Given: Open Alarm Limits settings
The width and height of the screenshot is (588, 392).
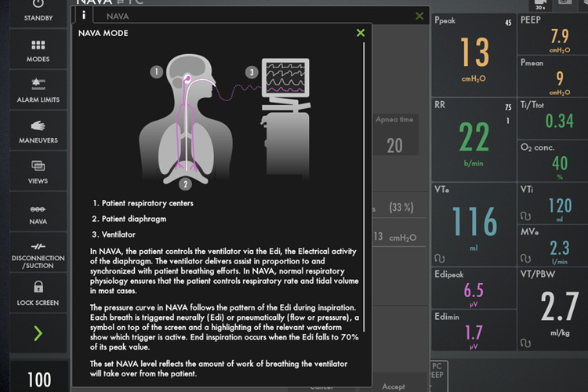Looking at the screenshot, I should [x=38, y=91].
